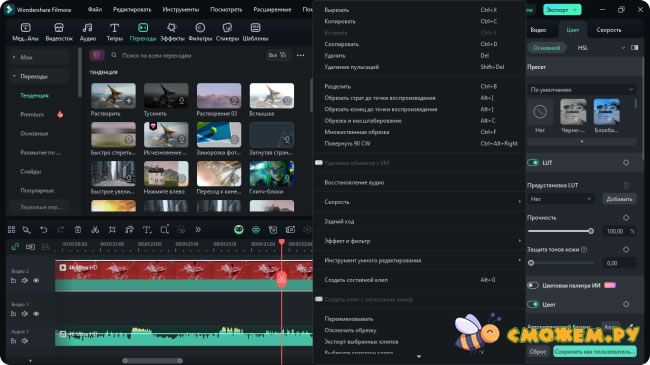
Task: Toggle the LUT switch
Action: (x=533, y=163)
